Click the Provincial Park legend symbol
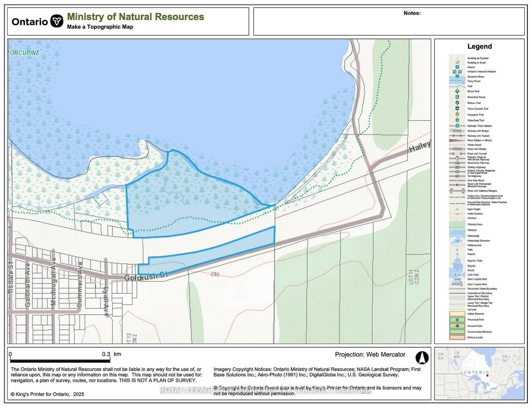This screenshot has height=408, width=532. click(457, 320)
